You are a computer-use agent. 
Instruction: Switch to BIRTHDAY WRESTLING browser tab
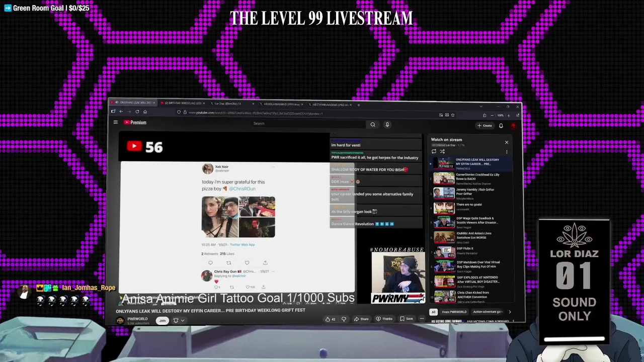(x=183, y=104)
